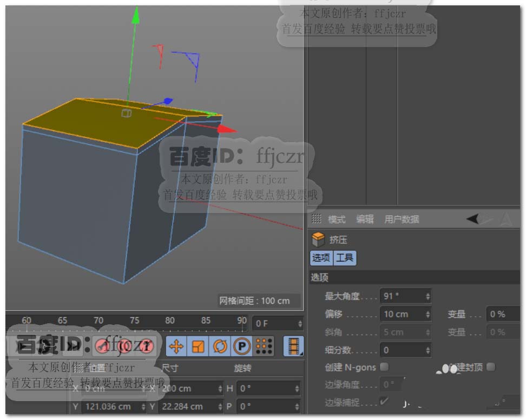Enable the 创建封顶 checkbox
The image size is (526, 420).
pos(491,366)
